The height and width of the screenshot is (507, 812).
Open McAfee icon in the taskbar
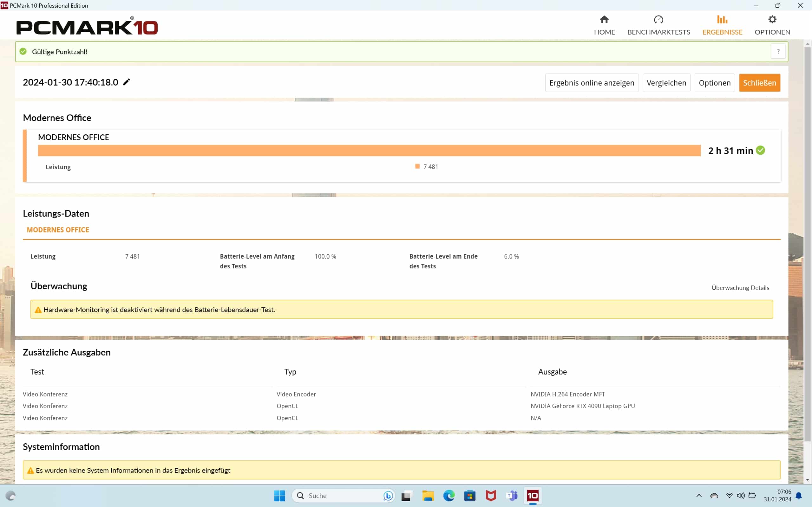coord(491,496)
